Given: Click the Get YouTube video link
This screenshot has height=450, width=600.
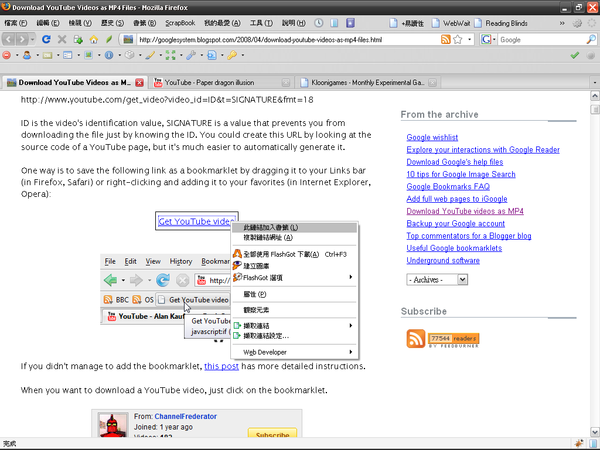Looking at the screenshot, I should [195, 221].
